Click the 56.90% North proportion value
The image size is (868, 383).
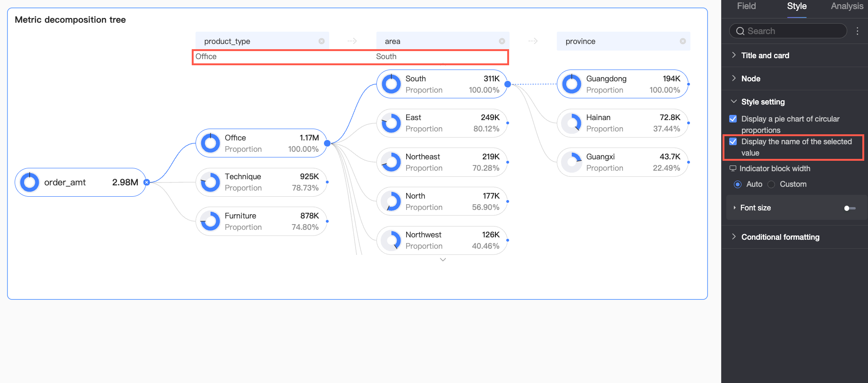point(485,207)
